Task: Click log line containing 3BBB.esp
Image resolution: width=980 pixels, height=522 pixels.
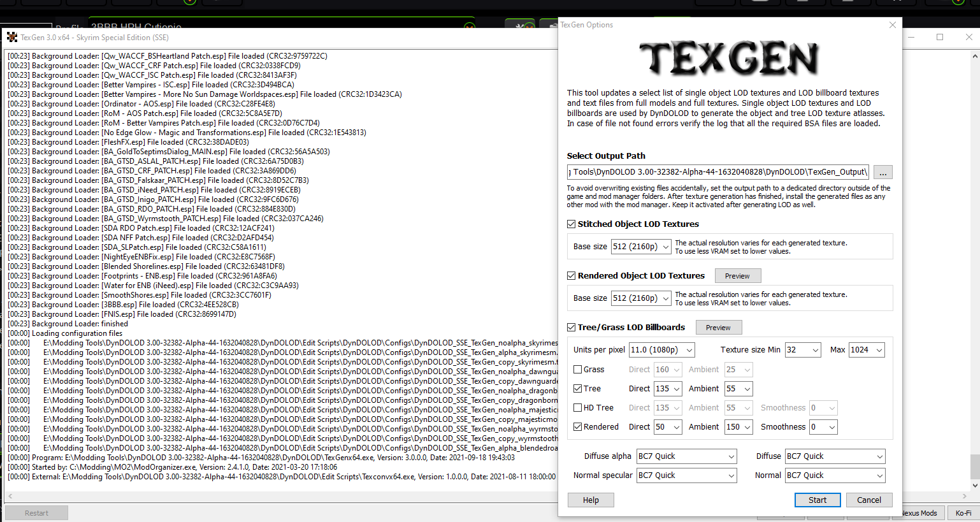Action: click(123, 305)
